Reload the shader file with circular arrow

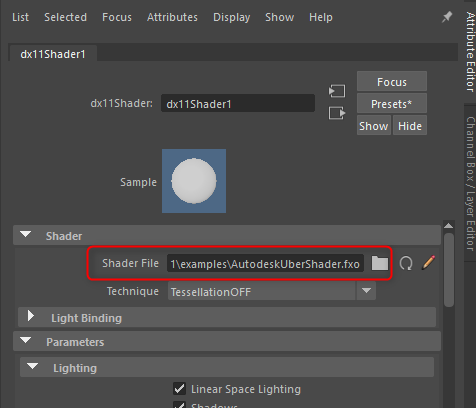point(406,264)
